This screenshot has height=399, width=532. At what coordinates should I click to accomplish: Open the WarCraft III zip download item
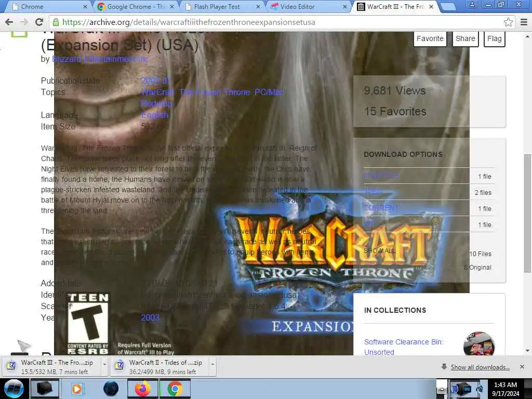point(52,367)
